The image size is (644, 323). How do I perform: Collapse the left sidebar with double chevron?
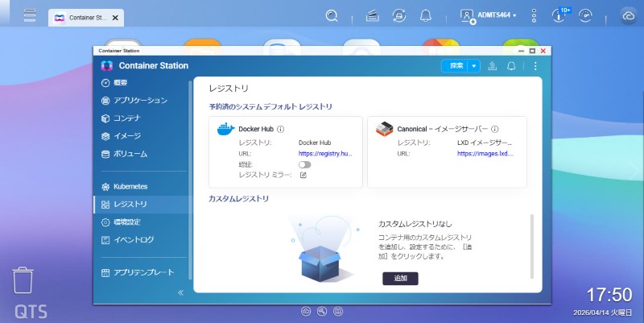pyautogui.click(x=180, y=292)
